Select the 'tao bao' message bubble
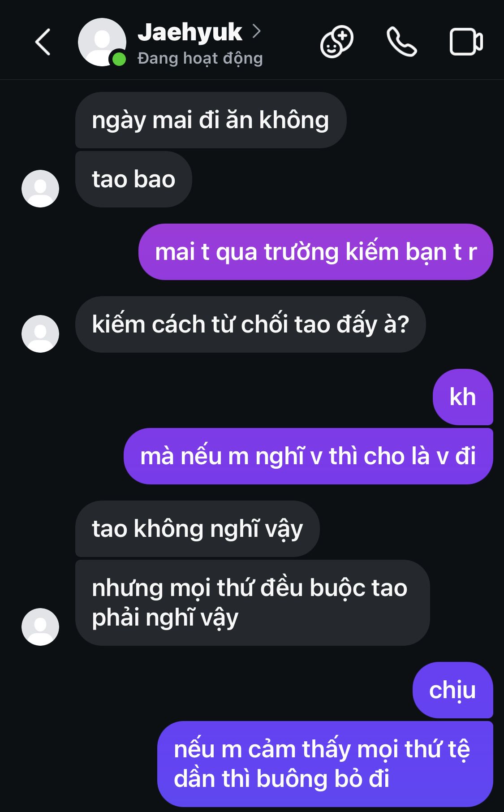Screen dimensions: 504x812 [x=134, y=179]
